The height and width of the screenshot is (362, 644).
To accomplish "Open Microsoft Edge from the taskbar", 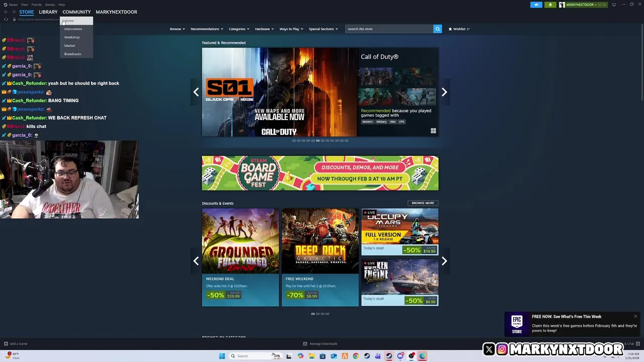I will coord(422,356).
